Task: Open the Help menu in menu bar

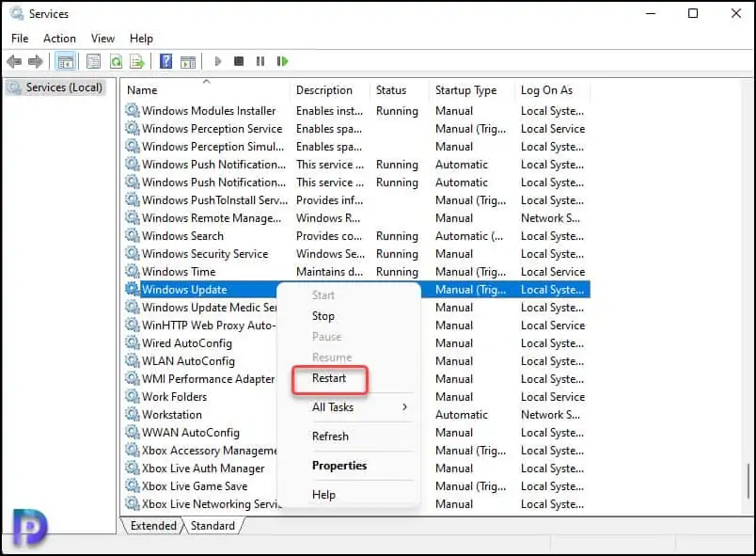Action: click(x=141, y=39)
